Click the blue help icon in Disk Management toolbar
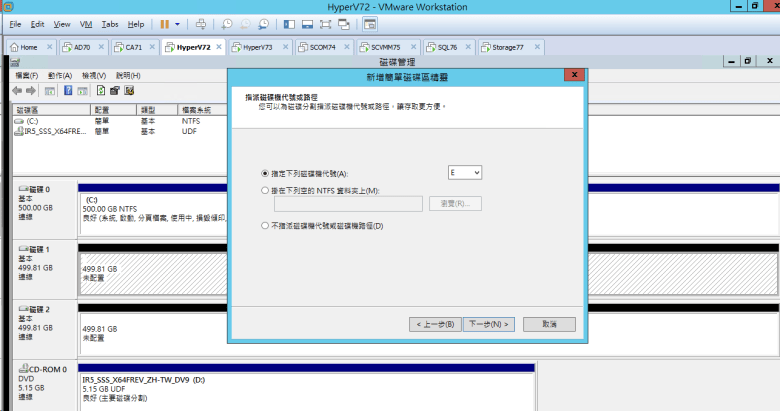780x411 pixels. [x=66, y=90]
